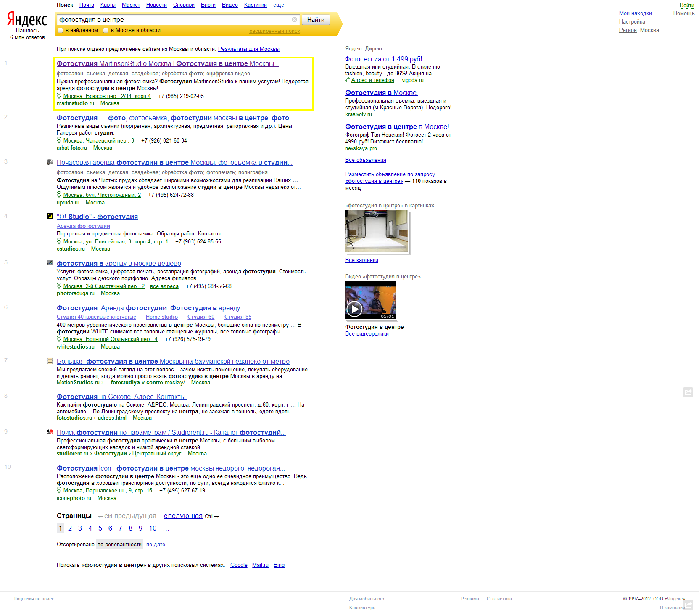Expand the 'ещё' services menu

click(278, 5)
